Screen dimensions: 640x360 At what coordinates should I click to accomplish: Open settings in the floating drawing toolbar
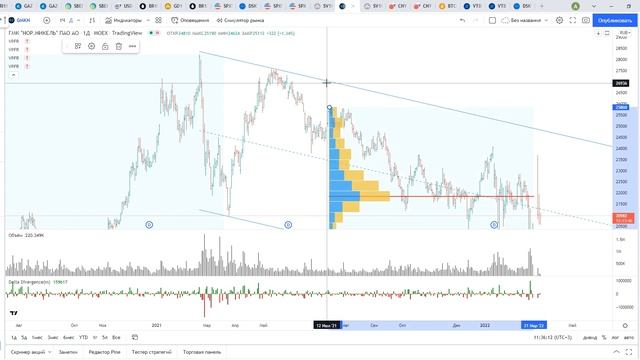pos(91,46)
